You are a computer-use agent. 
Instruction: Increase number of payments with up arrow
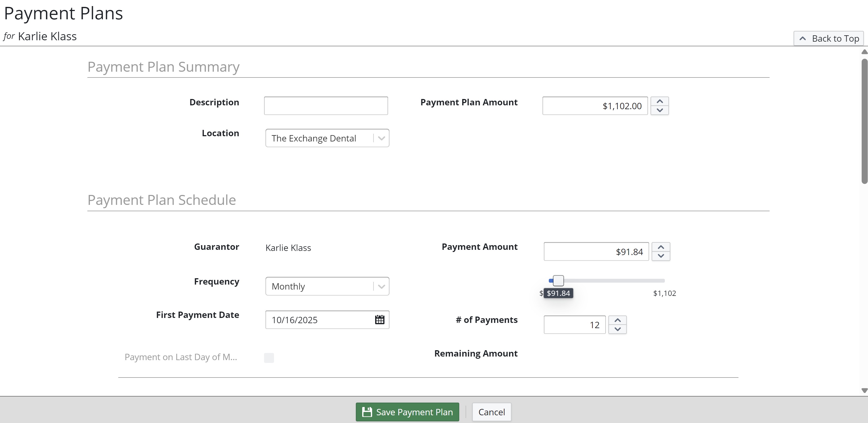617,320
